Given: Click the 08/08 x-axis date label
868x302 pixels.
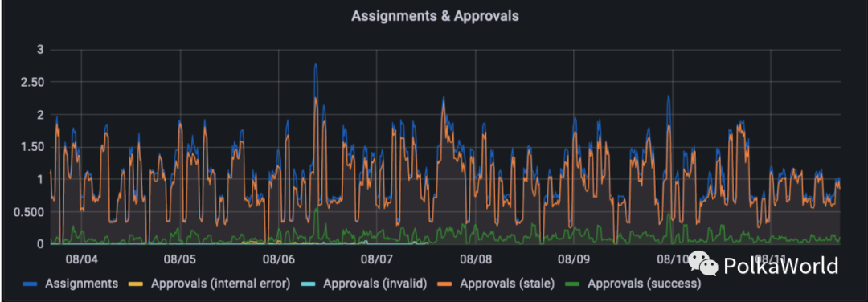Looking at the screenshot, I should point(475,259).
